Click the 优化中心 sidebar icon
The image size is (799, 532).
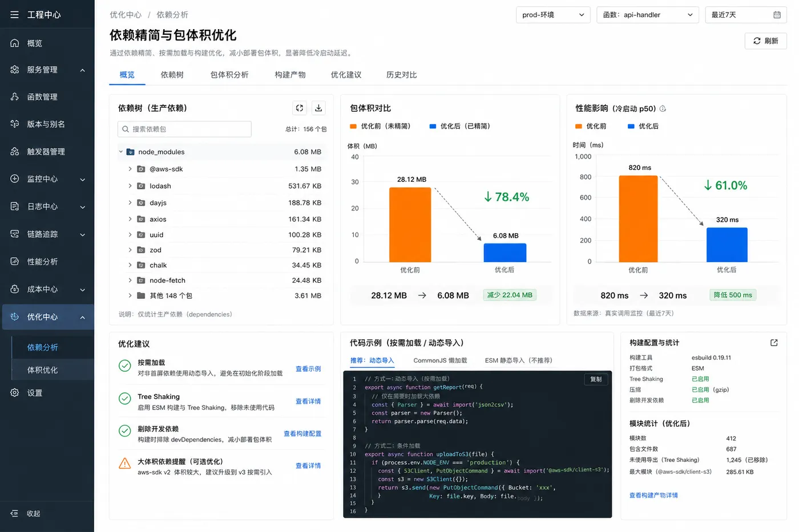coord(15,317)
